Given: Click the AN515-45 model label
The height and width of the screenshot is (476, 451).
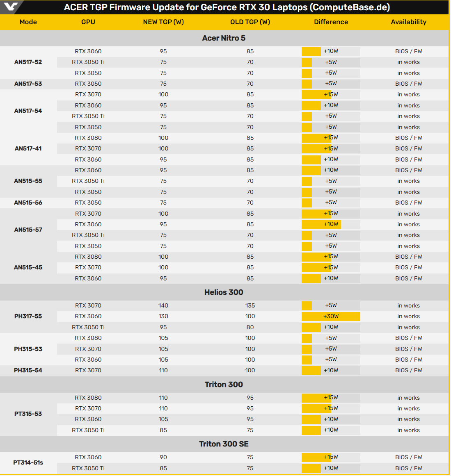Looking at the screenshot, I should coord(28,267).
